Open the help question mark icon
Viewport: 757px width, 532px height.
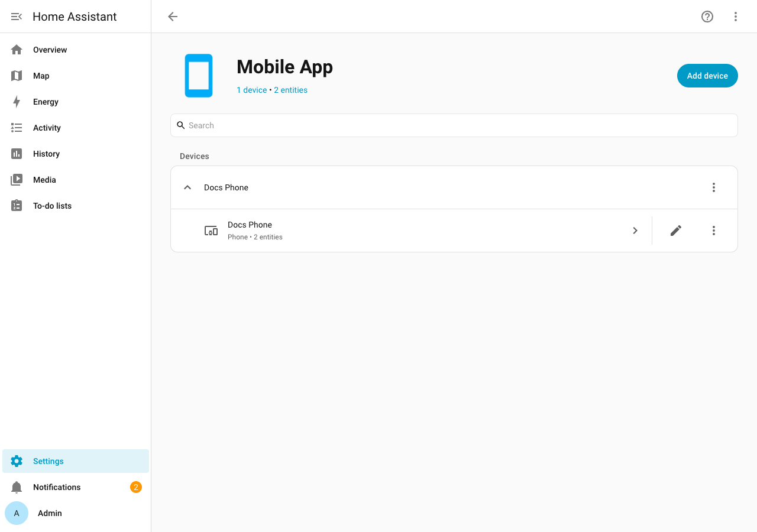coord(707,17)
